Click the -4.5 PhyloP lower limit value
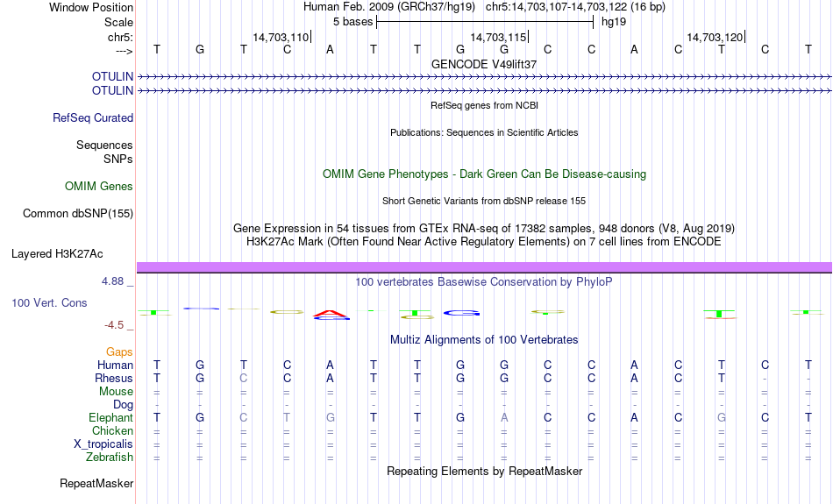833x504 pixels. tap(114, 325)
